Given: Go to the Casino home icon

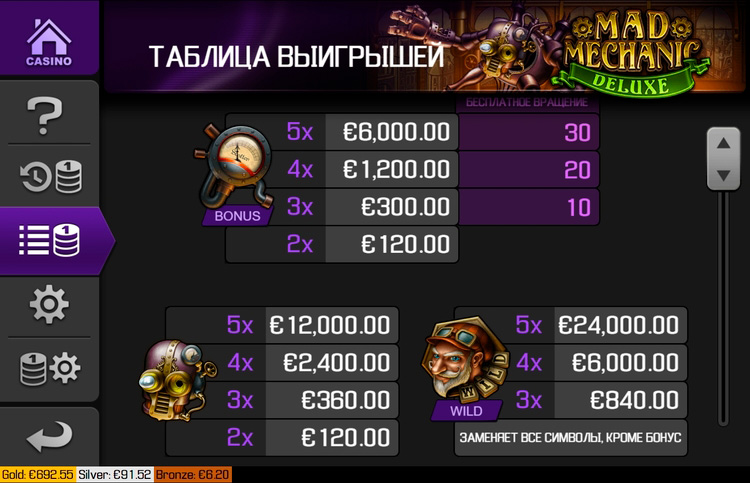Looking at the screenshot, I should 49,42.
